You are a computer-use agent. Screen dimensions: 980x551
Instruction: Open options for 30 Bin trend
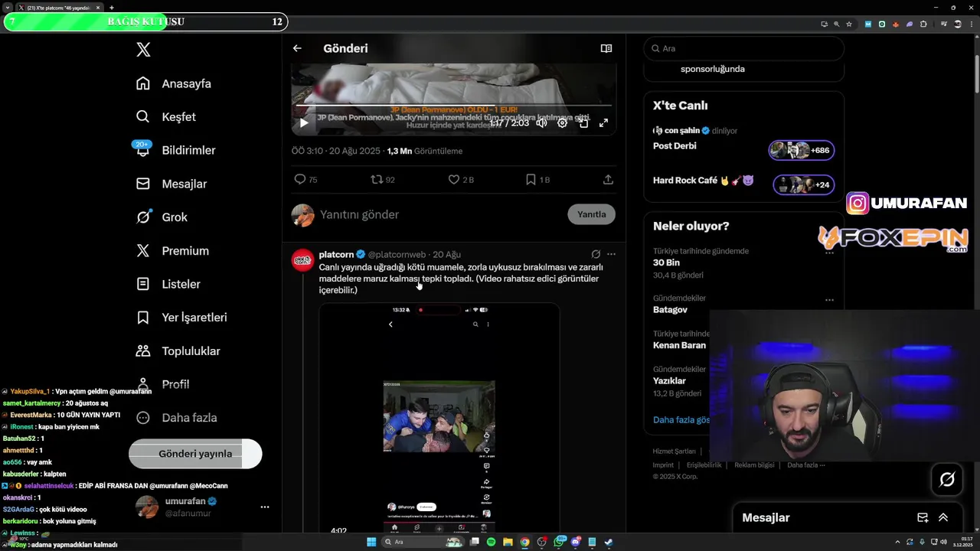[829, 252]
